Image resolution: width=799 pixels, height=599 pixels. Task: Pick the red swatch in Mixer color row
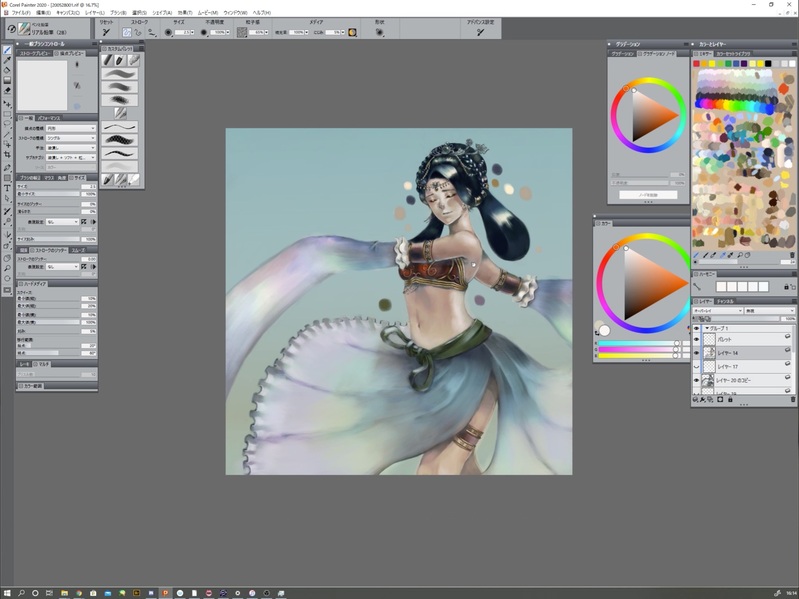(x=696, y=64)
